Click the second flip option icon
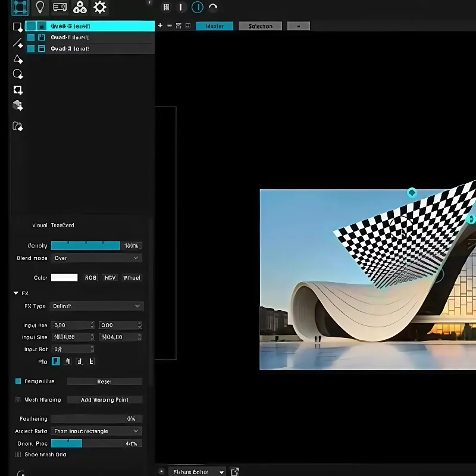 [68, 361]
